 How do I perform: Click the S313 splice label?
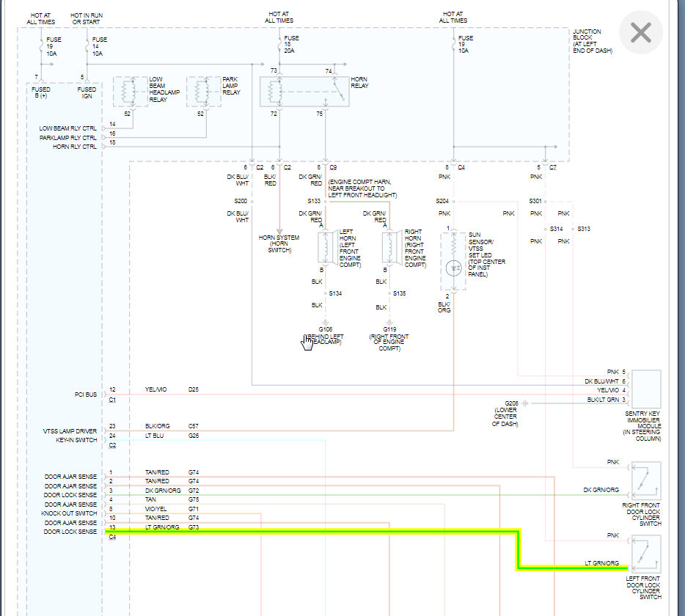(x=584, y=229)
